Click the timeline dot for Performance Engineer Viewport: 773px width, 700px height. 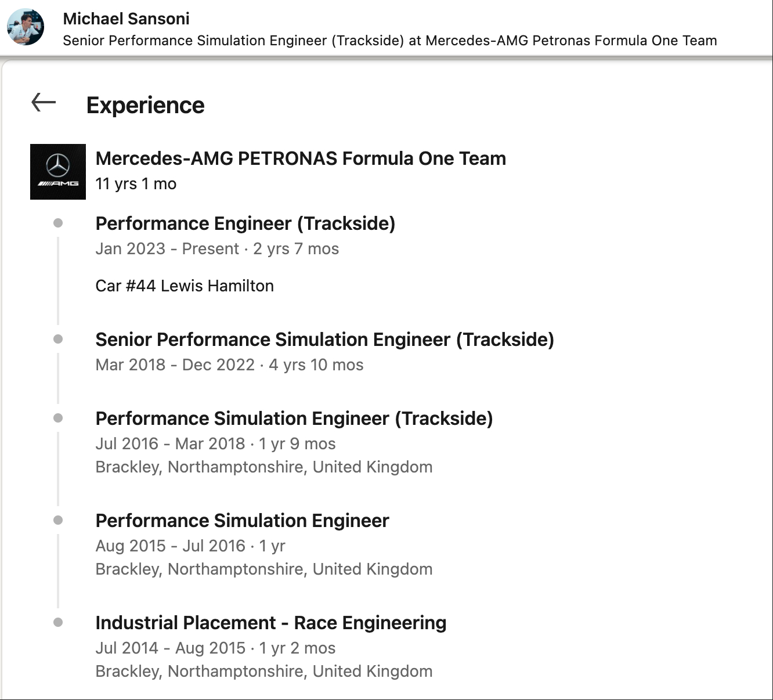click(x=58, y=223)
